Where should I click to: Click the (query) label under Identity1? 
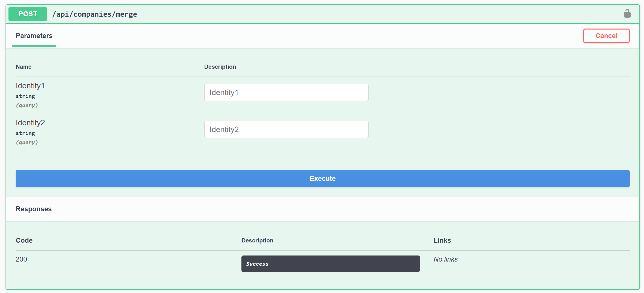(27, 105)
